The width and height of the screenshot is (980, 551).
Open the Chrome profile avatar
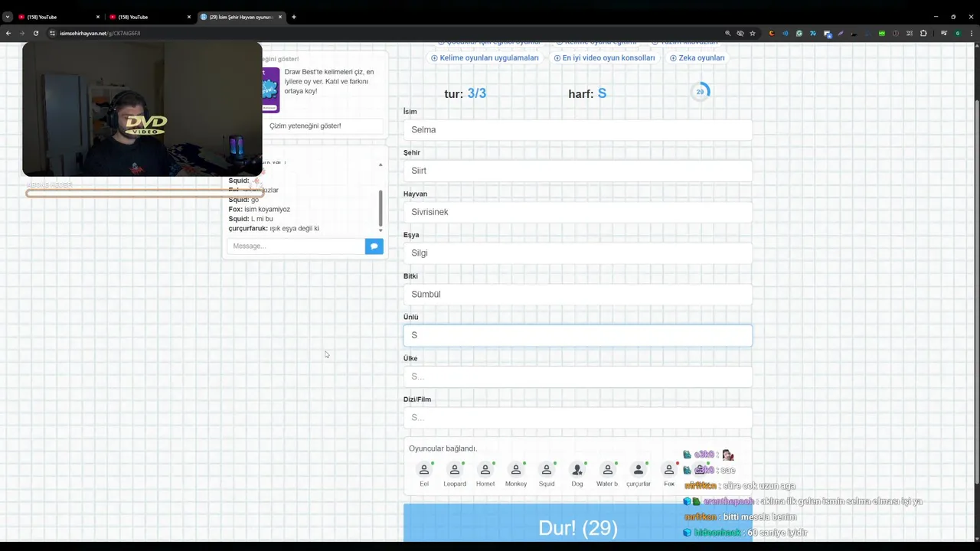[957, 33]
